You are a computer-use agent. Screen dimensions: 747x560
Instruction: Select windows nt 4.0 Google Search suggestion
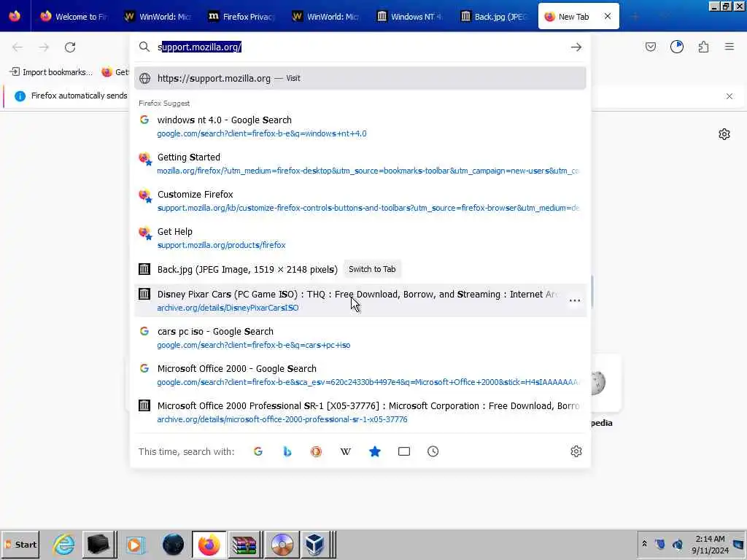(360, 126)
